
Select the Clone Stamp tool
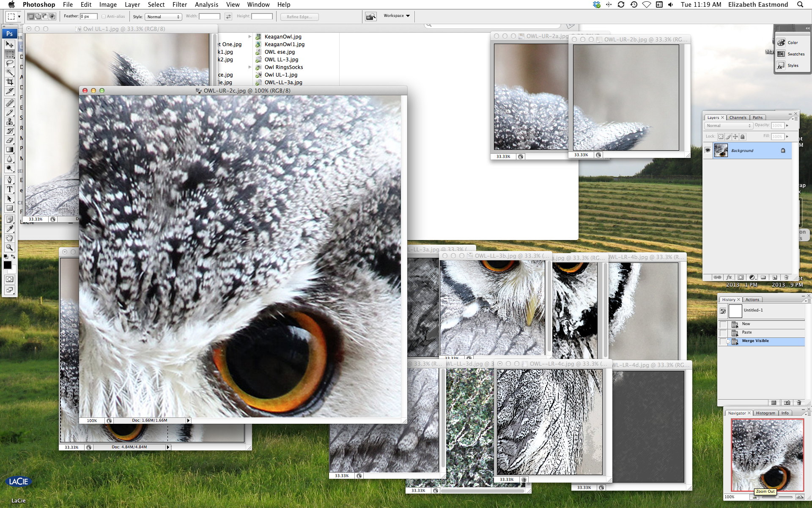click(10, 121)
